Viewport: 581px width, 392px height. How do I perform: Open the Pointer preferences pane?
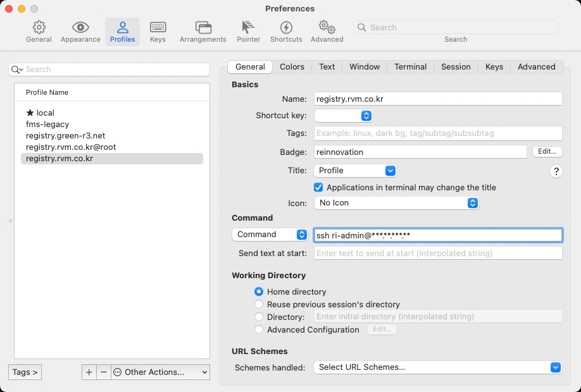pos(248,32)
